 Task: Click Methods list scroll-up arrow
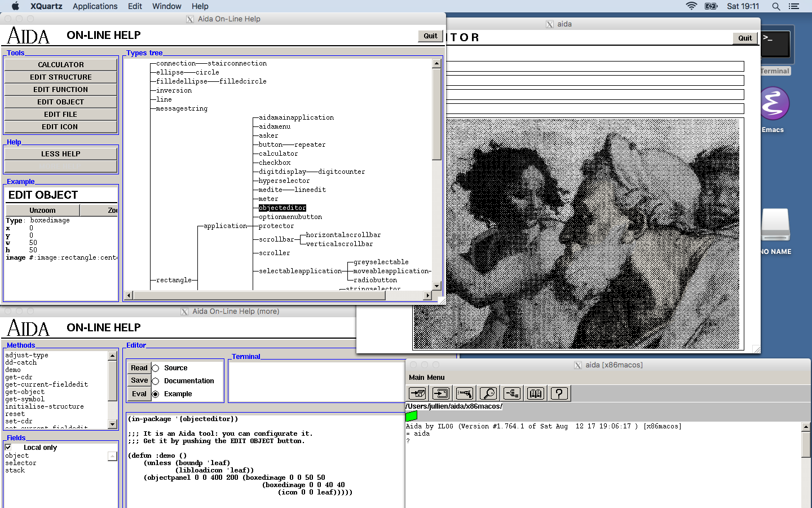click(x=112, y=356)
